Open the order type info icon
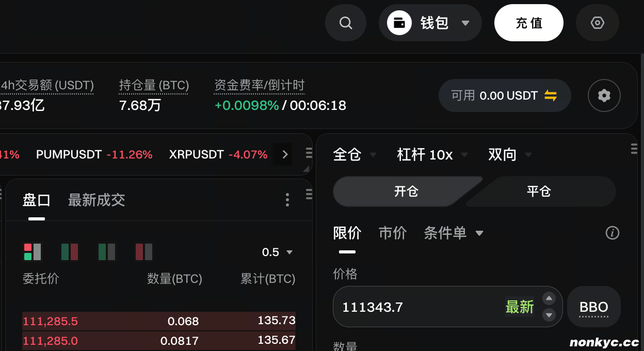The image size is (644, 351). (612, 233)
